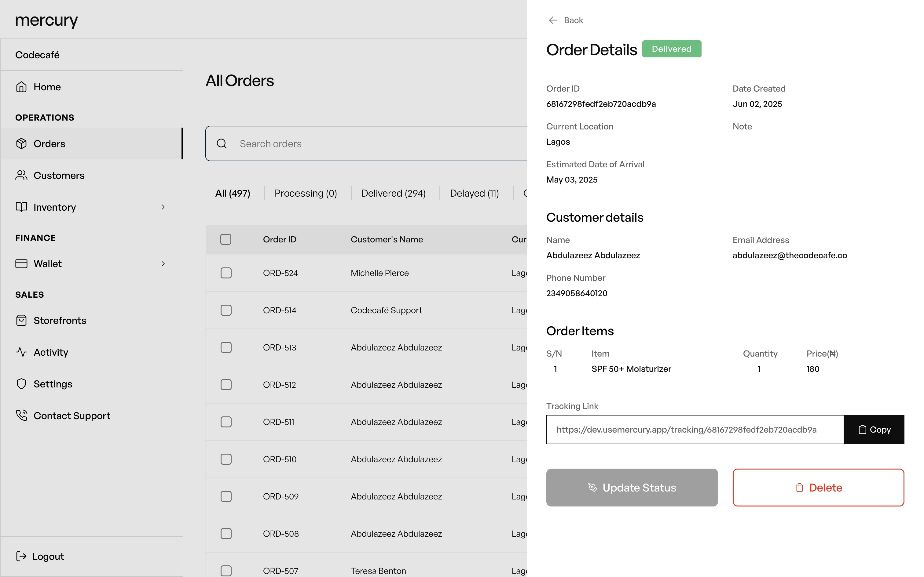The width and height of the screenshot is (924, 577).
Task: Select the Orders icon in the sidebar
Action: [x=22, y=143]
